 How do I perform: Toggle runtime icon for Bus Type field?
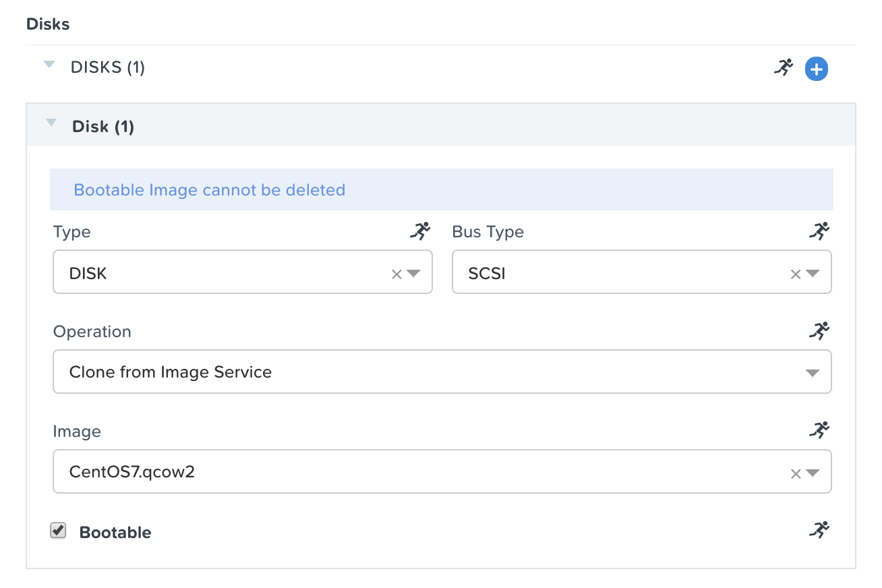pos(819,231)
